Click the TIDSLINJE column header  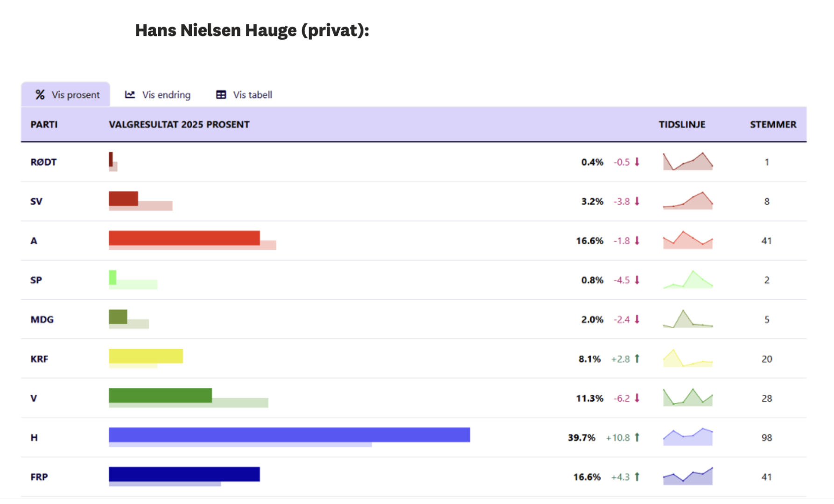pyautogui.click(x=682, y=125)
